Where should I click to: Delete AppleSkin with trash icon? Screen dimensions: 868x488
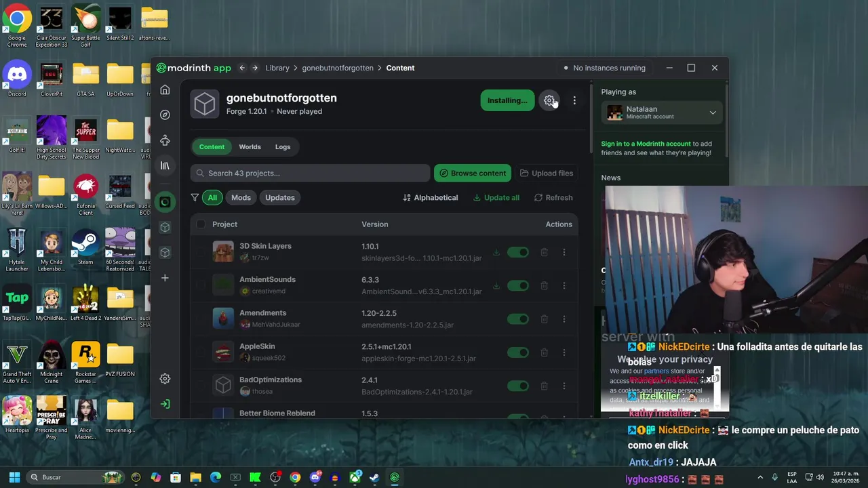[x=544, y=352]
